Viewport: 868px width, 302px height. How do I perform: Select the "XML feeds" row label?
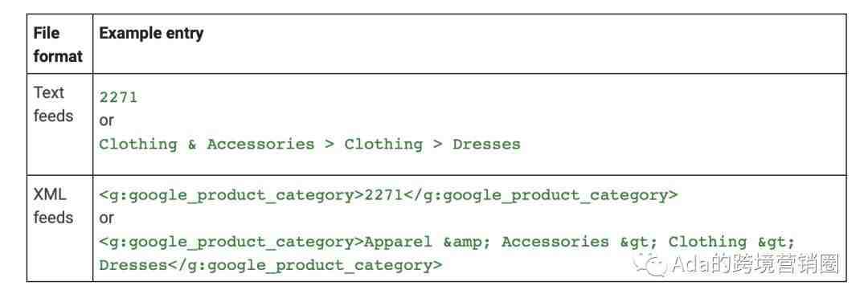pyautogui.click(x=53, y=206)
